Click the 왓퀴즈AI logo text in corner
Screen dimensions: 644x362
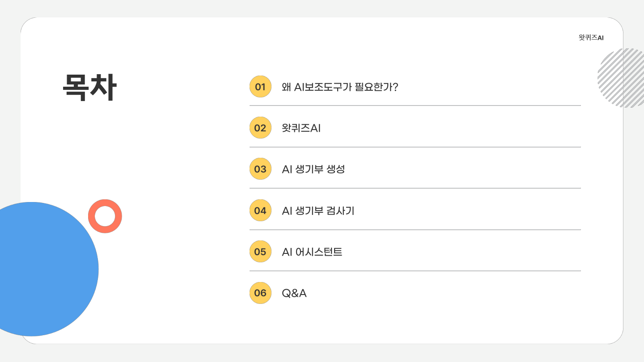point(591,38)
